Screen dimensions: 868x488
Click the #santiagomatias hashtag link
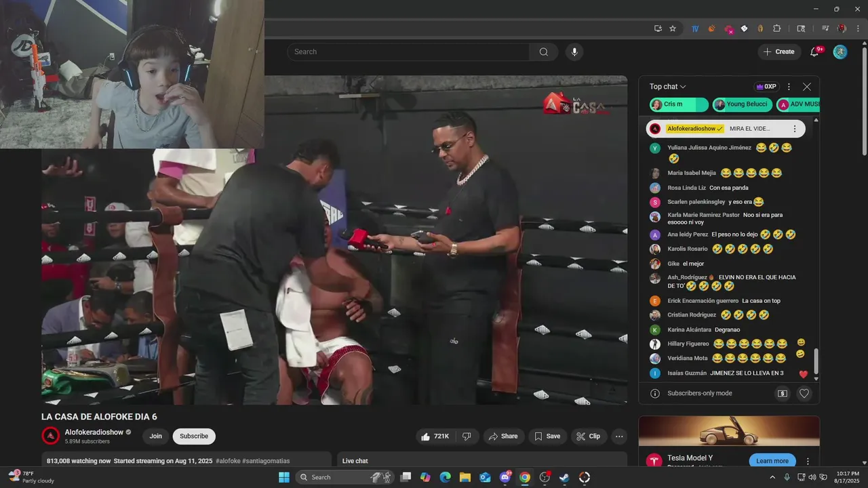tap(265, 461)
